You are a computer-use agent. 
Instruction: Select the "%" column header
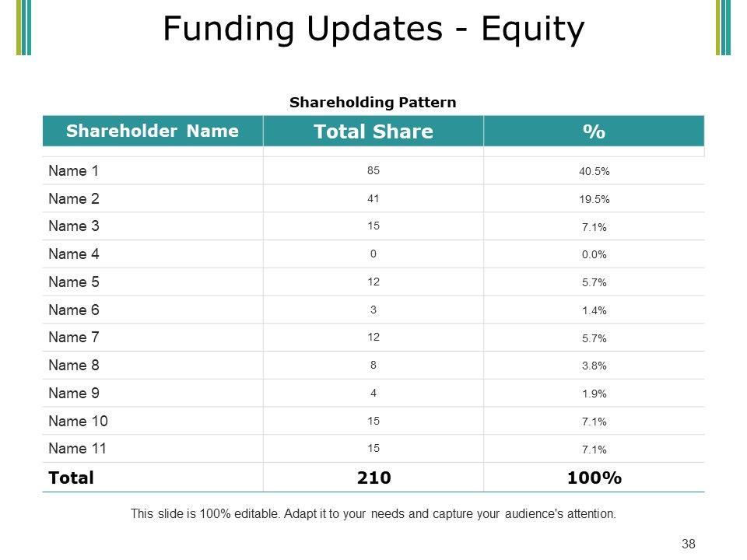coord(594,131)
